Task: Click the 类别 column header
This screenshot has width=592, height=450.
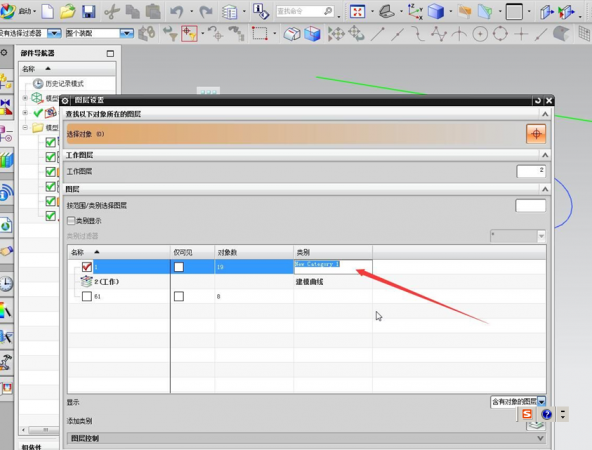Action: (333, 252)
